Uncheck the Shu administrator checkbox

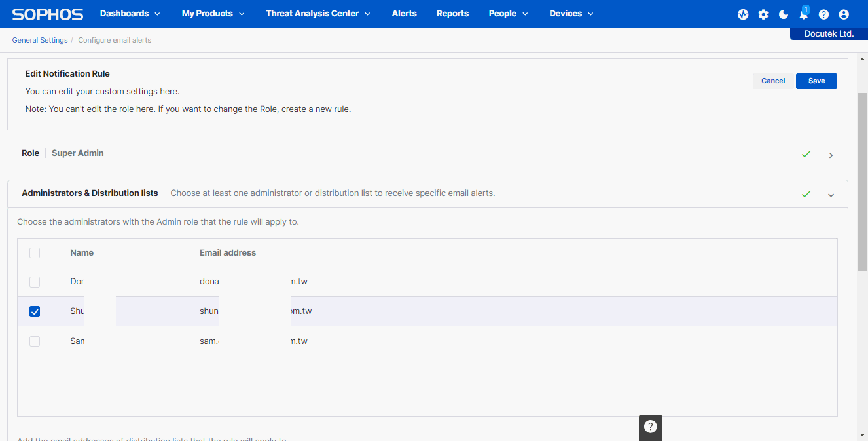click(35, 312)
